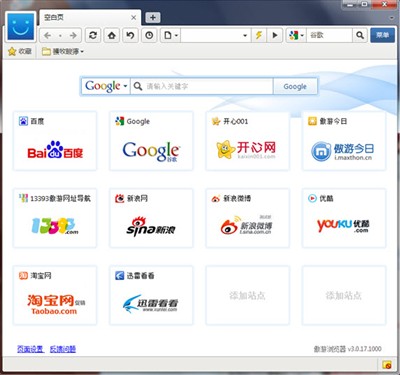Image resolution: width=400 pixels, height=375 pixels.
Task: Click the Google tile favicon
Action: tap(119, 121)
